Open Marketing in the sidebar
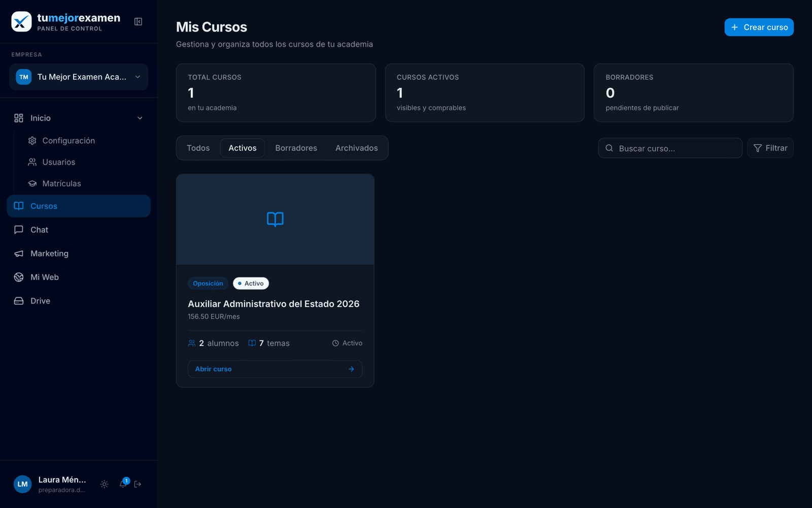 (79, 253)
